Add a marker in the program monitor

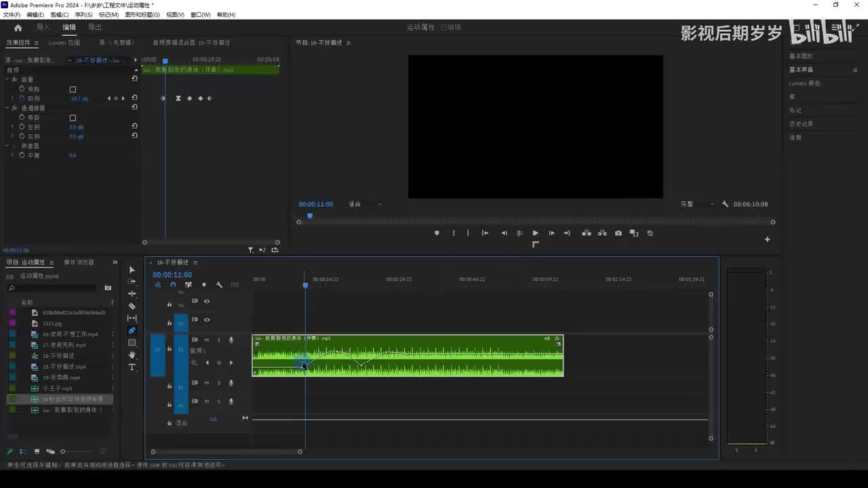437,233
